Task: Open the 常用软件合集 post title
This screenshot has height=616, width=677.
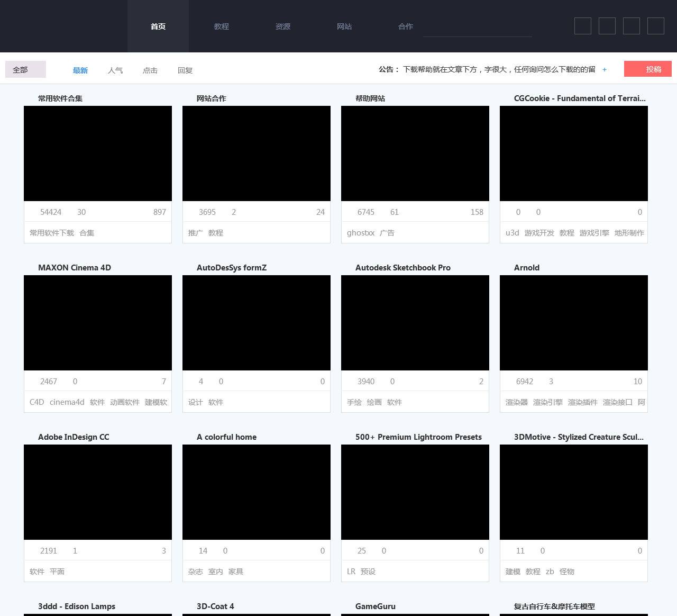Action: click(60, 98)
